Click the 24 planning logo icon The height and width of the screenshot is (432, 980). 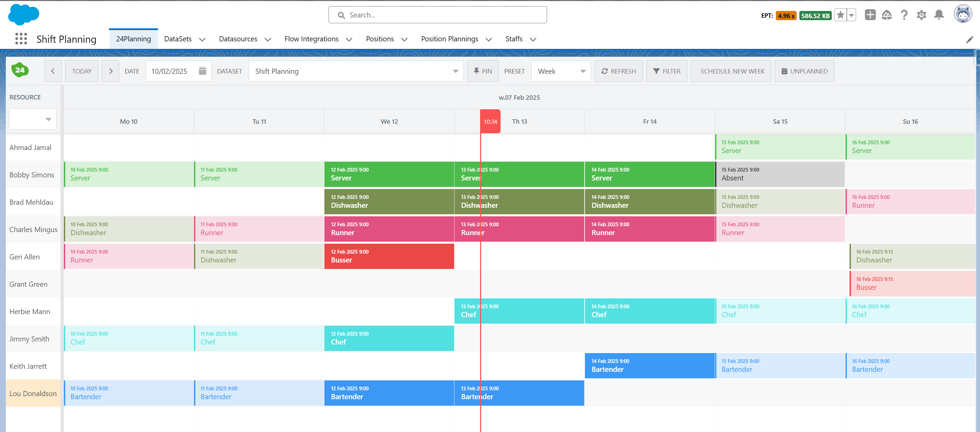tap(20, 70)
